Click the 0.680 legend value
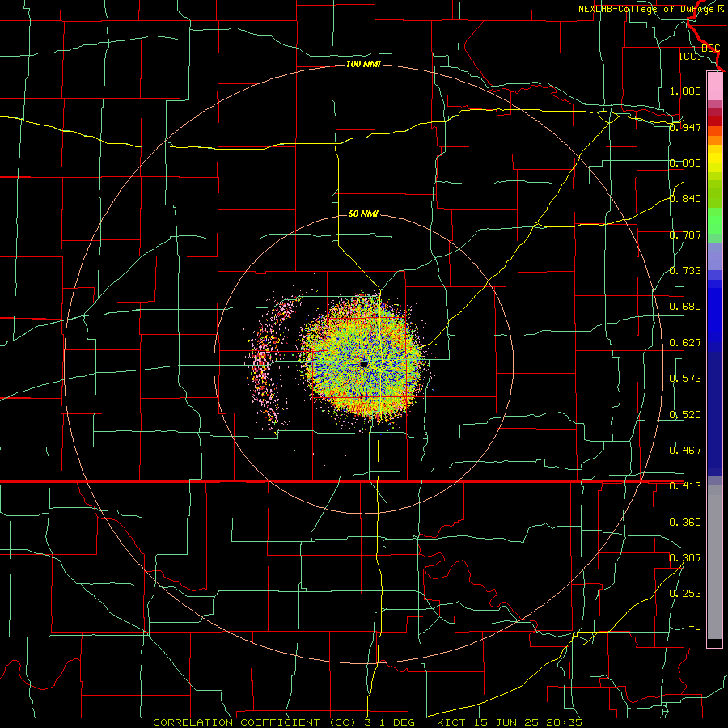 click(685, 307)
